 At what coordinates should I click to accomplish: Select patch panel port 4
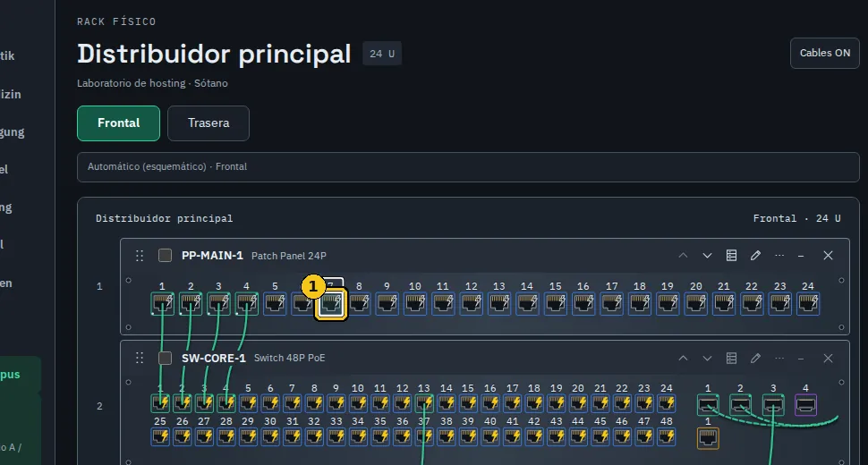[246, 304]
